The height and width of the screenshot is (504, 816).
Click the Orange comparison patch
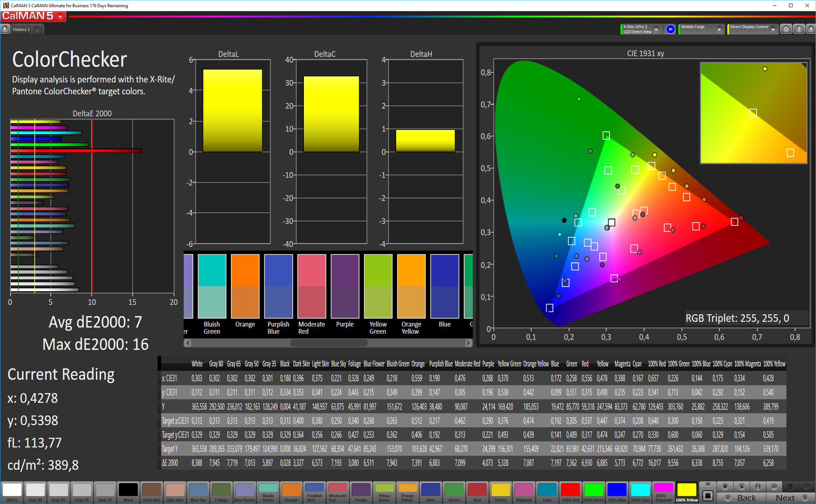(x=245, y=286)
